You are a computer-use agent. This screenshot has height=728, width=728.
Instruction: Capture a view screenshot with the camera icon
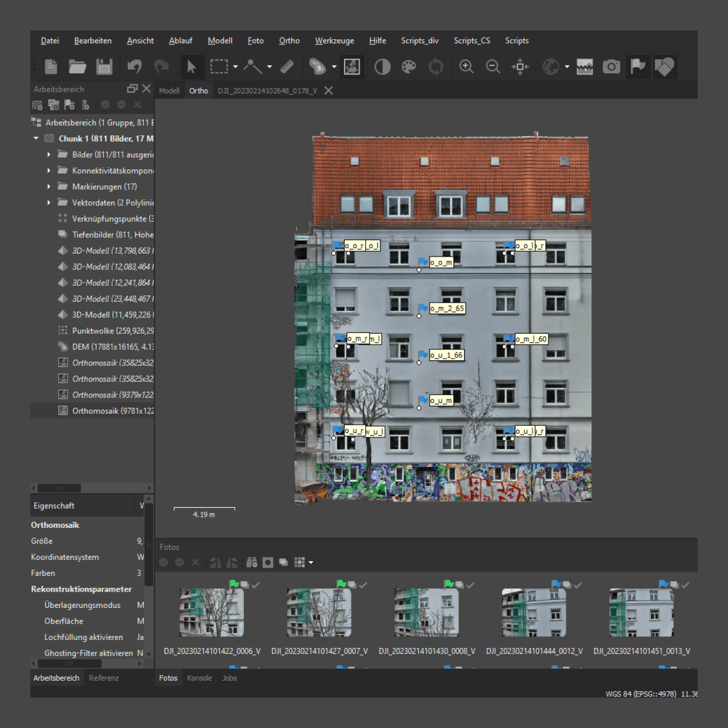click(x=612, y=67)
